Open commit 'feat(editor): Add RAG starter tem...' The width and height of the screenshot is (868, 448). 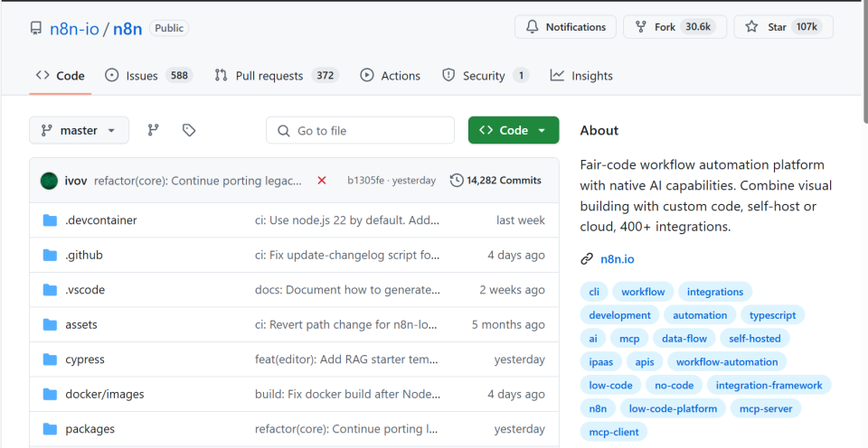click(346, 359)
